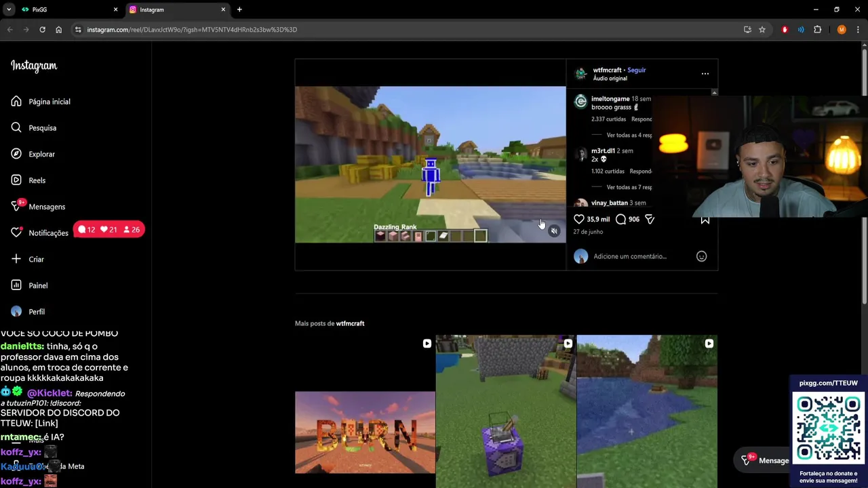This screenshot has height=488, width=868.
Task: Go back in browser history
Action: point(9,30)
